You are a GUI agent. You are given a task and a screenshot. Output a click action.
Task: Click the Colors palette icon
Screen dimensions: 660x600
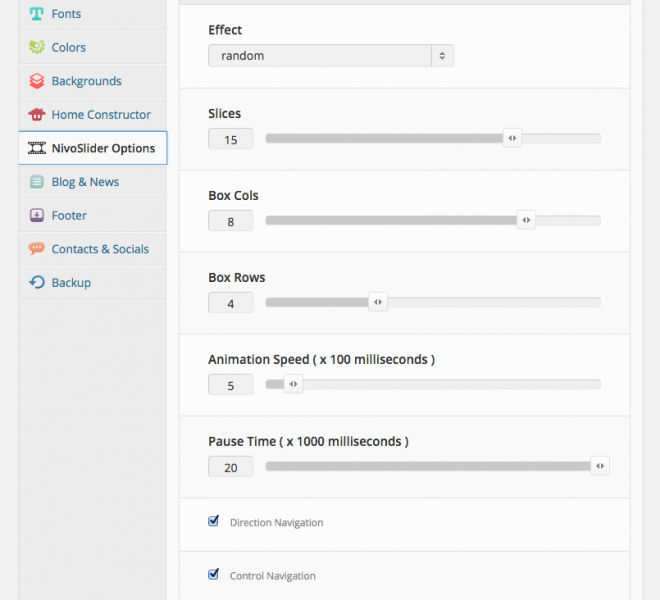pyautogui.click(x=37, y=47)
